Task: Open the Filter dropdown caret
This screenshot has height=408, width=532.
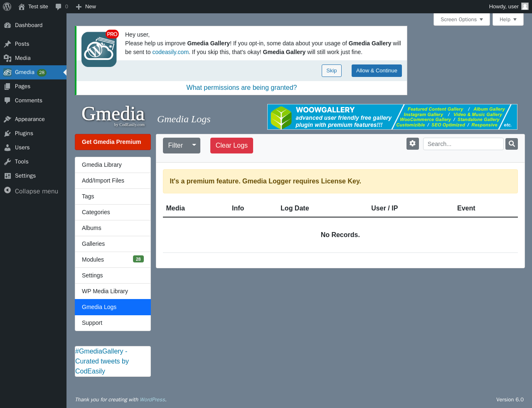Action: point(194,145)
